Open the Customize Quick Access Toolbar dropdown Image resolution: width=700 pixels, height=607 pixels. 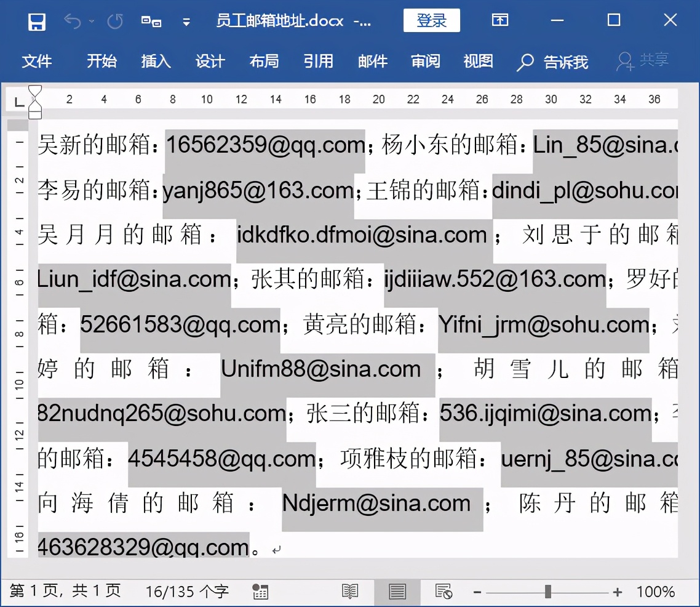(186, 20)
